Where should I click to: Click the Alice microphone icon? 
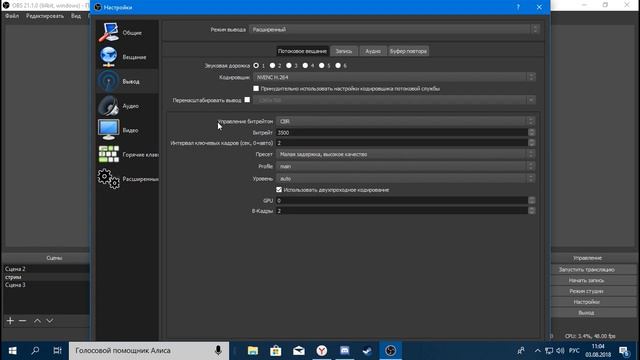point(218,351)
